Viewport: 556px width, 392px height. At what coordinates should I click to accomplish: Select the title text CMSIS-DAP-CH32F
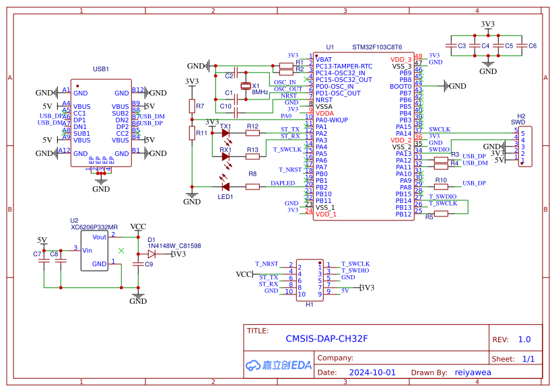pos(326,339)
